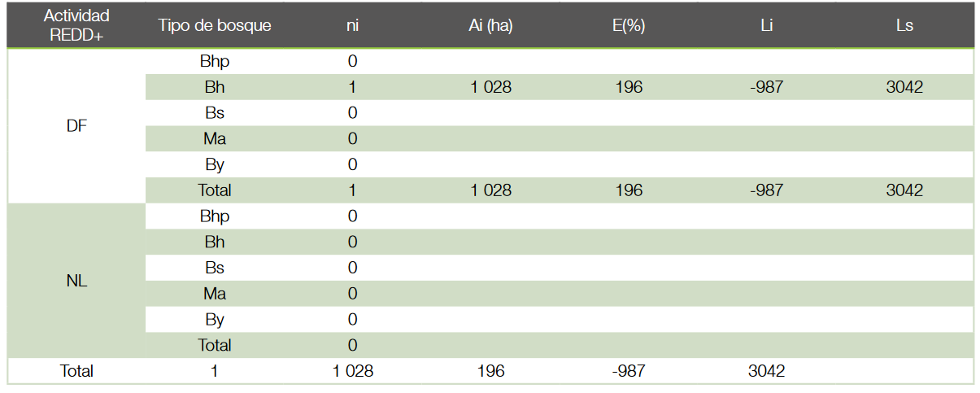980x393 pixels.
Task: Select the 'NL' activity cell
Action: point(76,282)
